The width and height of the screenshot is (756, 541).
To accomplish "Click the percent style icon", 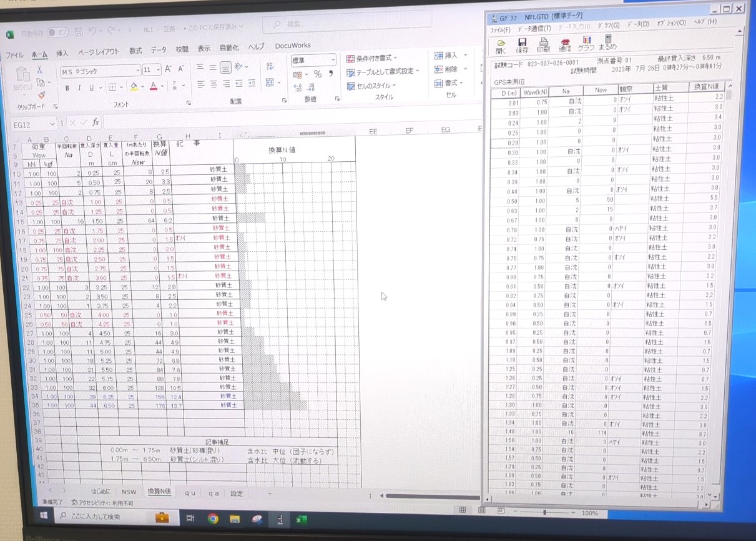I will pos(318,74).
